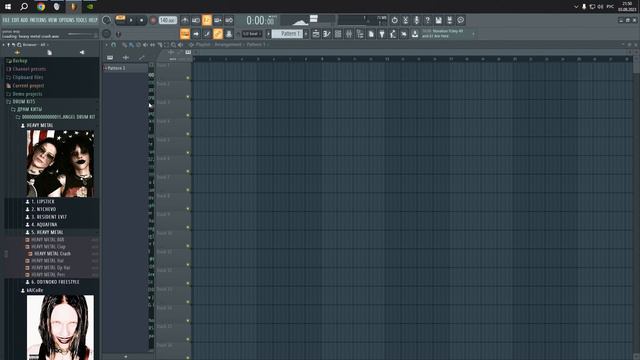Toggle loop recording
This screenshot has width=640, height=360.
coord(229,20)
